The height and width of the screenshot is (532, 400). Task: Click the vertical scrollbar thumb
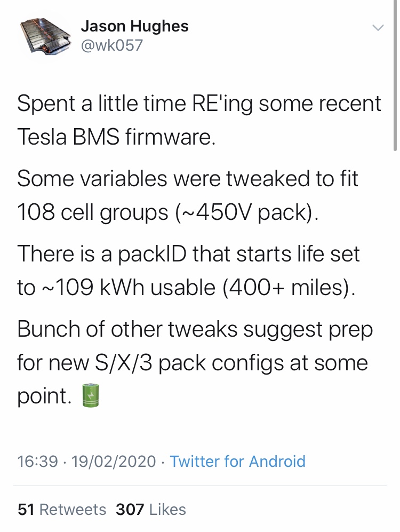pyautogui.click(x=395, y=75)
